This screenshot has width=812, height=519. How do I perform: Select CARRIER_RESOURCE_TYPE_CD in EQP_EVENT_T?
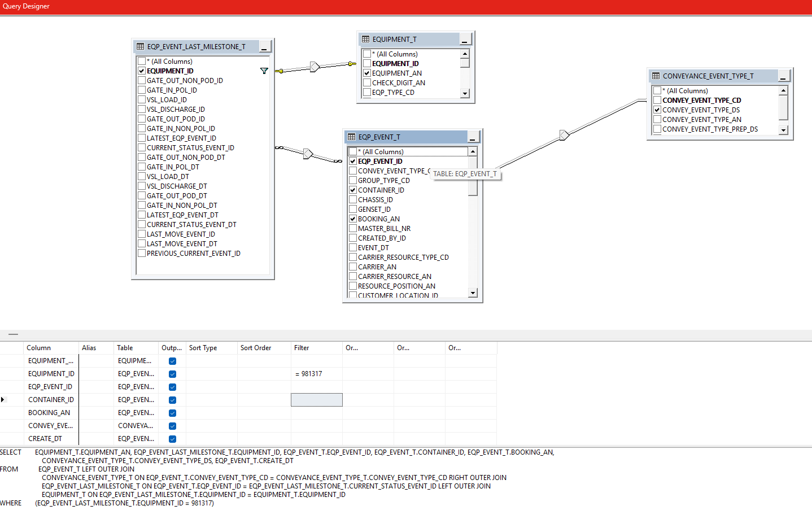[x=403, y=258]
